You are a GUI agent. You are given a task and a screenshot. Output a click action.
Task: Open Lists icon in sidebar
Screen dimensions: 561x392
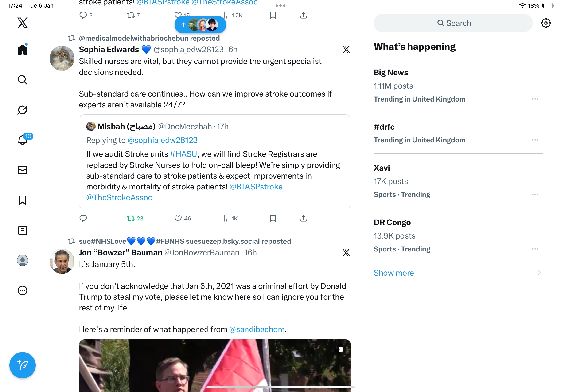23,230
